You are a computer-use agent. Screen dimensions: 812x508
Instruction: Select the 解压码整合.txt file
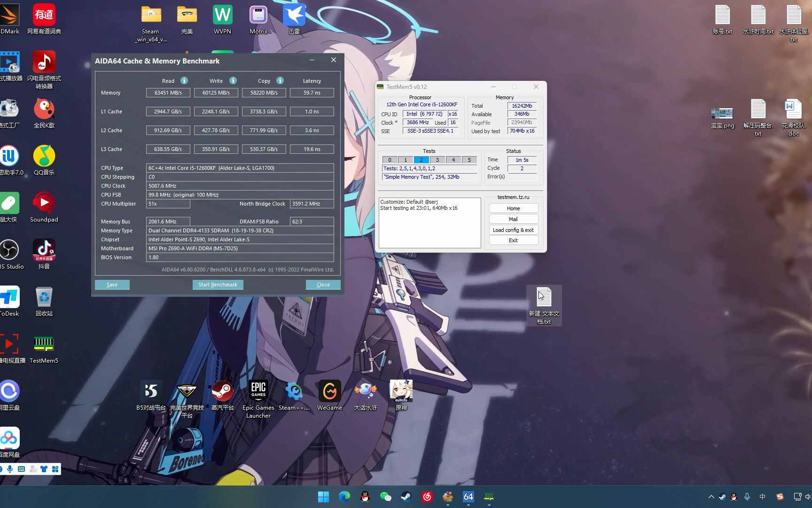click(x=758, y=117)
